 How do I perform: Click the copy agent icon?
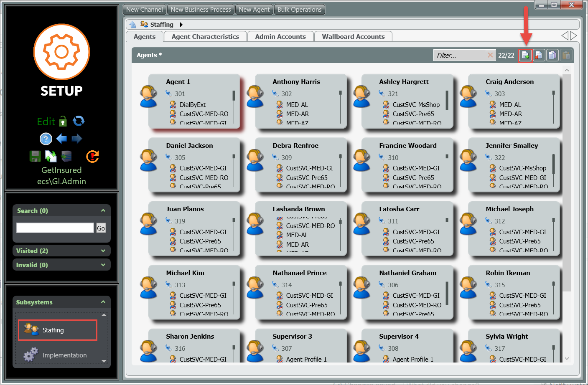click(x=552, y=55)
